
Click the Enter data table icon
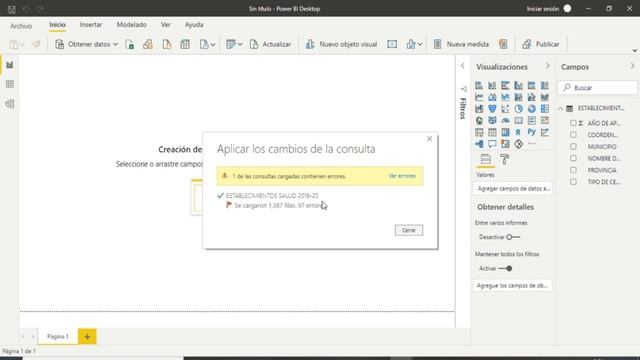click(185, 44)
